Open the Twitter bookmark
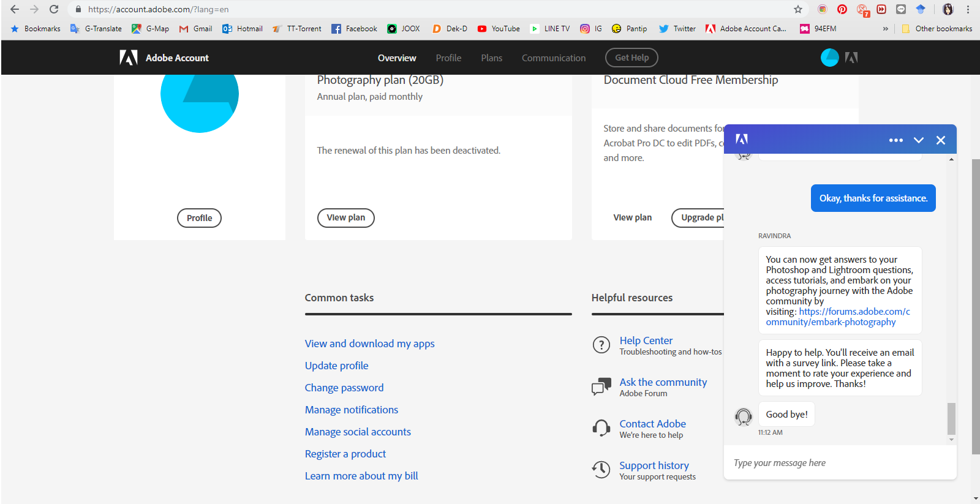 (x=677, y=29)
